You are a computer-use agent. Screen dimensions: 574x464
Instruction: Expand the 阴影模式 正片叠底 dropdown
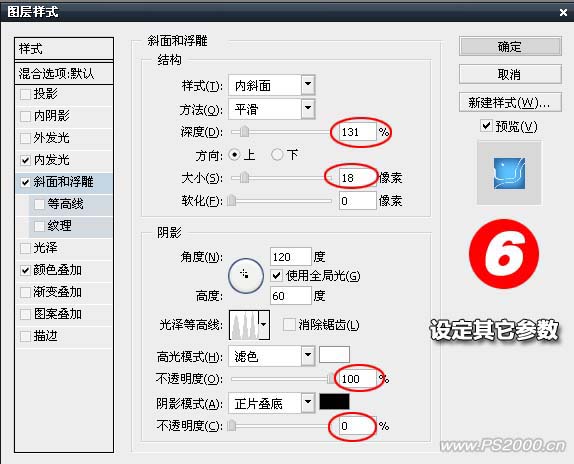click(x=272, y=403)
